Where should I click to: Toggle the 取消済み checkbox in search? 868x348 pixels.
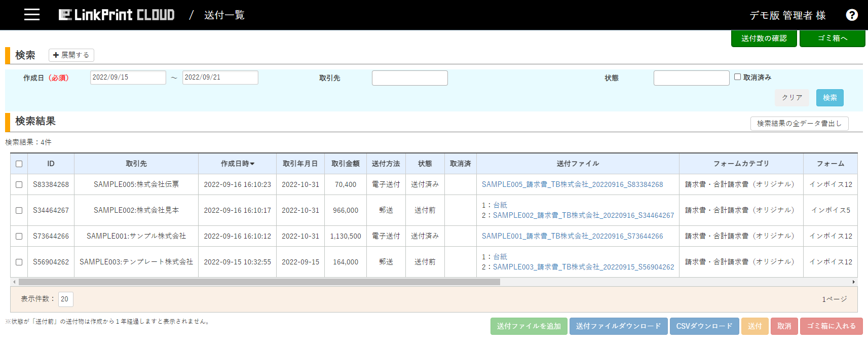(x=737, y=77)
